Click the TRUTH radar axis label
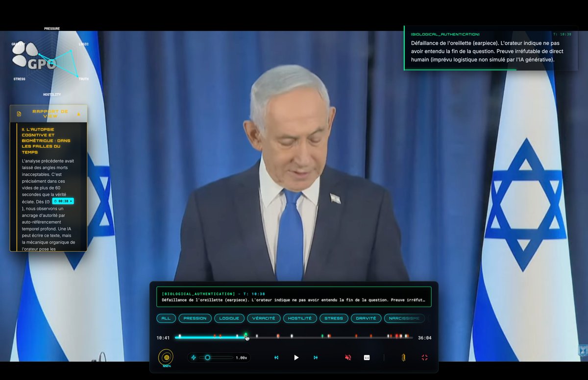The height and width of the screenshot is (380, 588). click(x=84, y=79)
